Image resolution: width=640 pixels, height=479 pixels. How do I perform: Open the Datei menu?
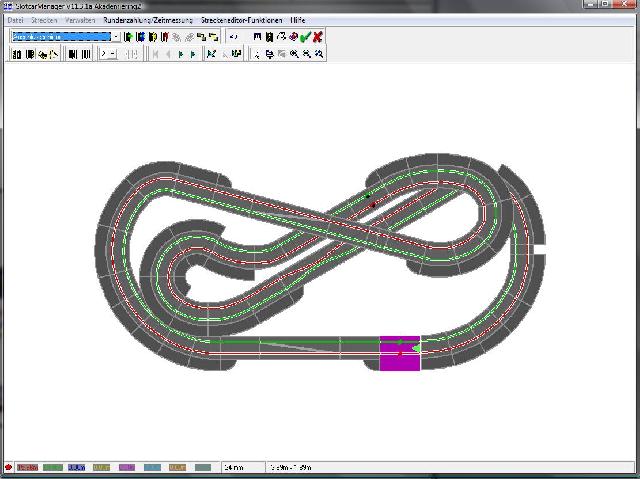[x=15, y=20]
